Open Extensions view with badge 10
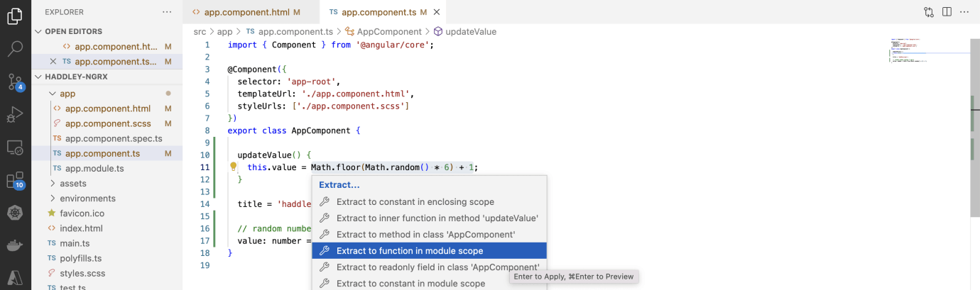The width and height of the screenshot is (980, 290). [15, 180]
